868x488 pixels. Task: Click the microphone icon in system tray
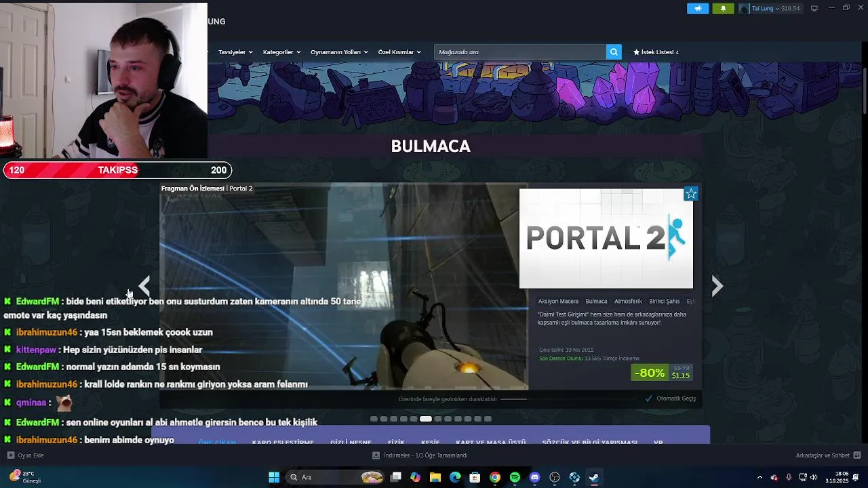coord(789,477)
